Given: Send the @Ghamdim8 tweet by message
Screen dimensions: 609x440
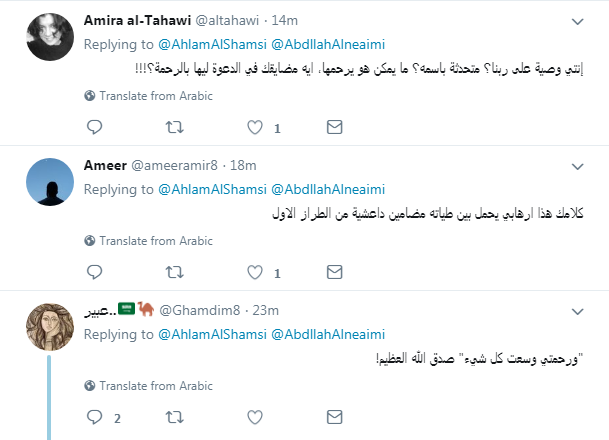Looking at the screenshot, I should pos(335,416).
